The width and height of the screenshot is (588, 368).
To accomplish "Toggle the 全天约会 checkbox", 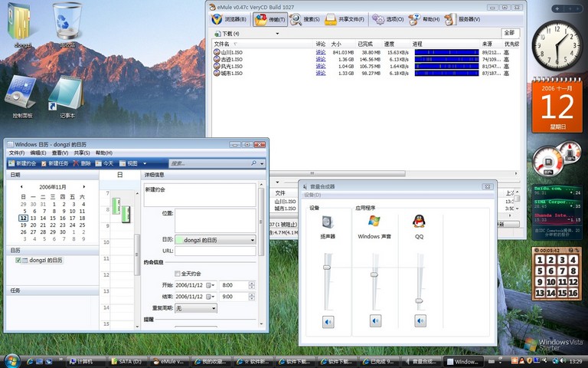I will [178, 274].
